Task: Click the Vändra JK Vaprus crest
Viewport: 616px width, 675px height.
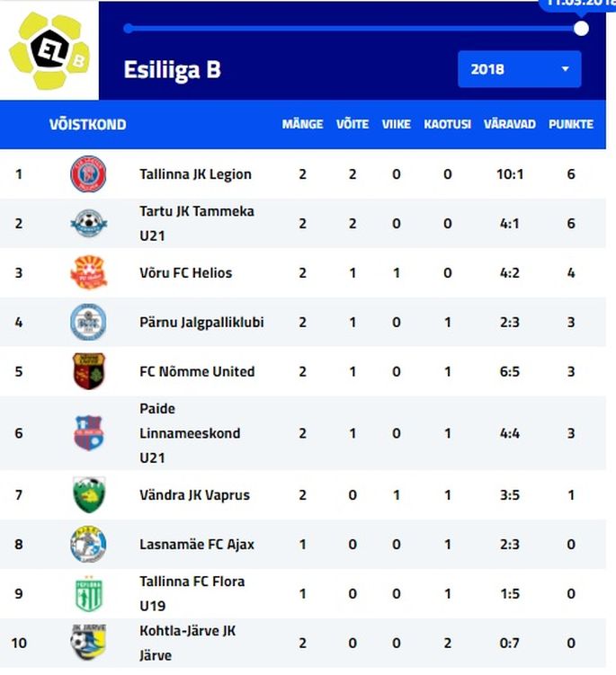Action: [x=89, y=494]
